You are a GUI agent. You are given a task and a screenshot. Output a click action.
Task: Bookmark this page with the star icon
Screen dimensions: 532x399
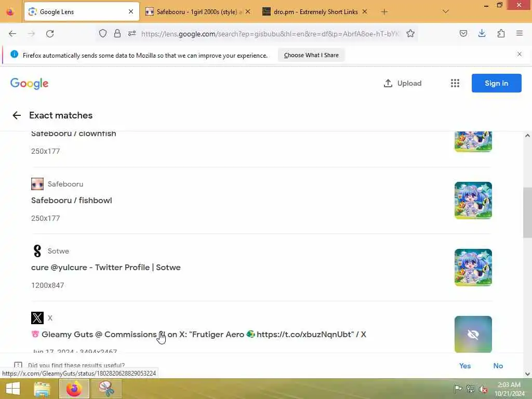410,33
